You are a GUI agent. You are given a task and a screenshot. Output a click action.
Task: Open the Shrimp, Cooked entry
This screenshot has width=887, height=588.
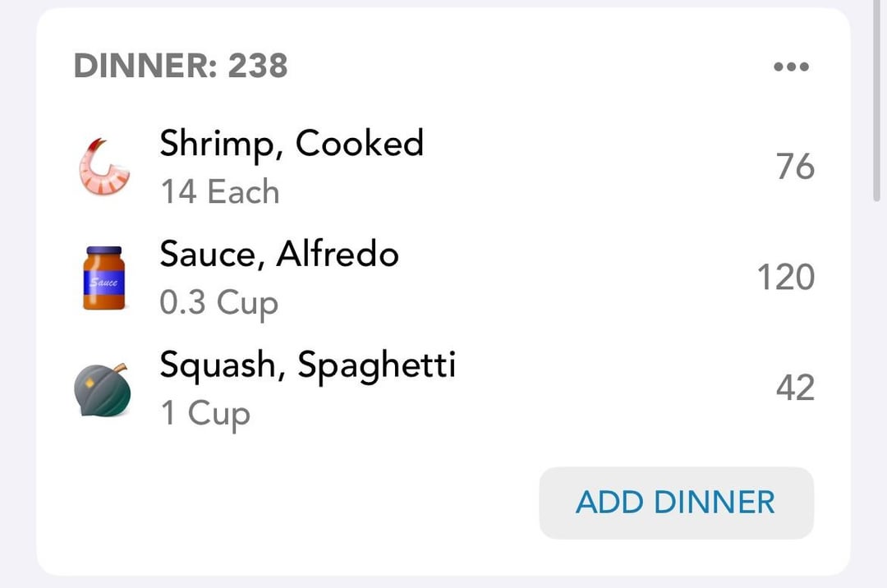[443, 167]
